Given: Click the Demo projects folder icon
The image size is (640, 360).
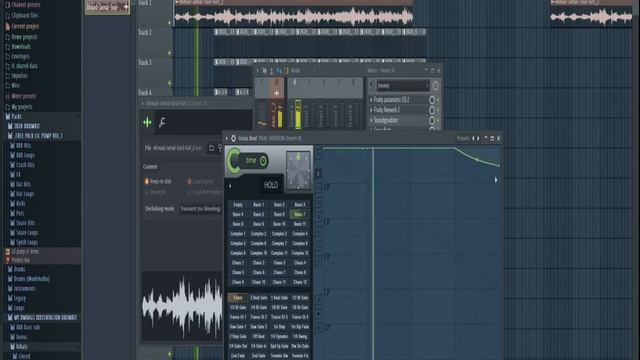Looking at the screenshot, I should pos(7,37).
